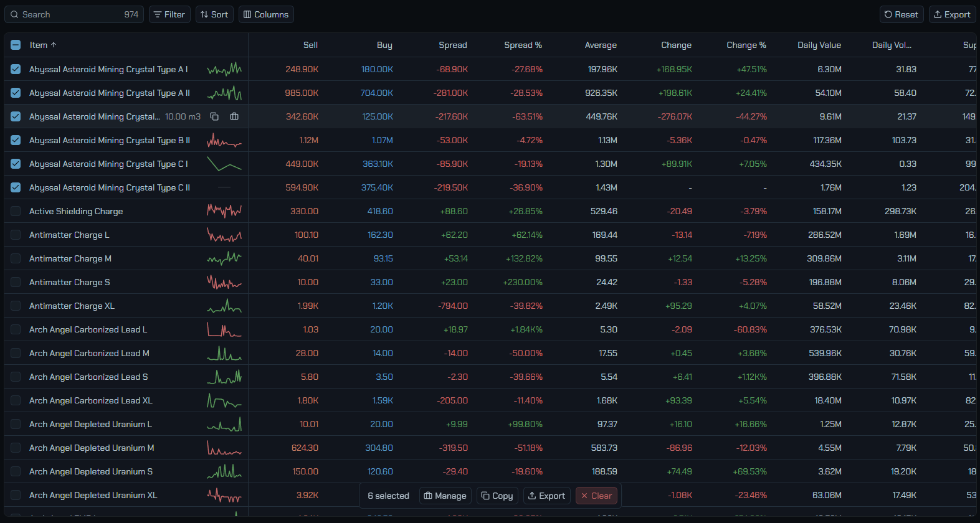Click price sparkline for Arch Angel Carbonized Lead M
Image resolution: width=980 pixels, height=523 pixels.
(x=224, y=353)
